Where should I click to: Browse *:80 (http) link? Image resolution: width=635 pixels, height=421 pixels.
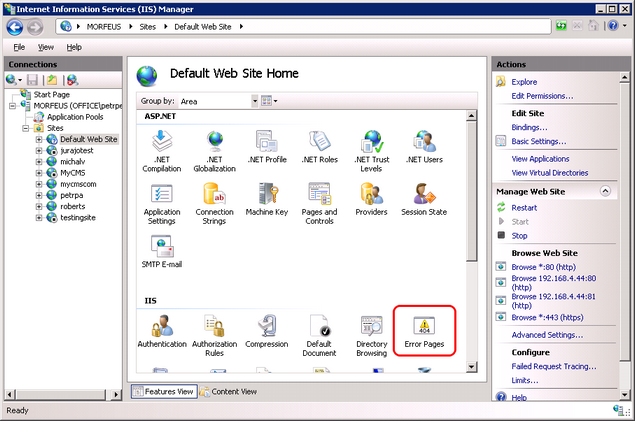click(x=543, y=267)
